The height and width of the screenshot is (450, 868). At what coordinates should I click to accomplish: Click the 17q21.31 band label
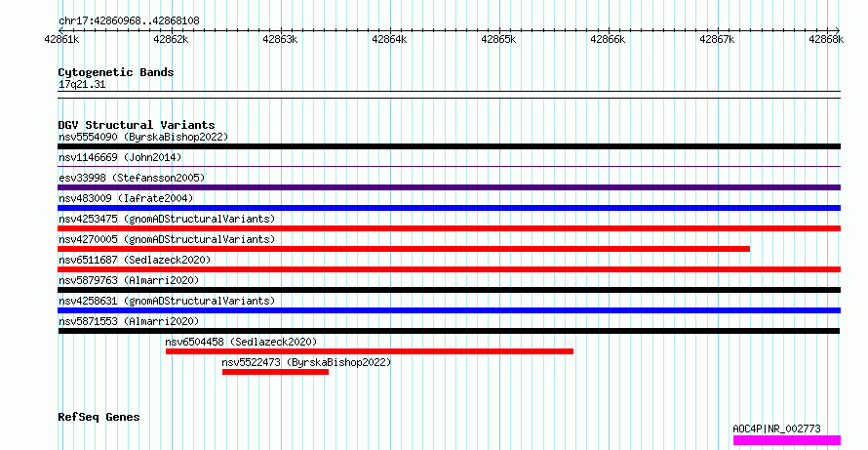(82, 85)
